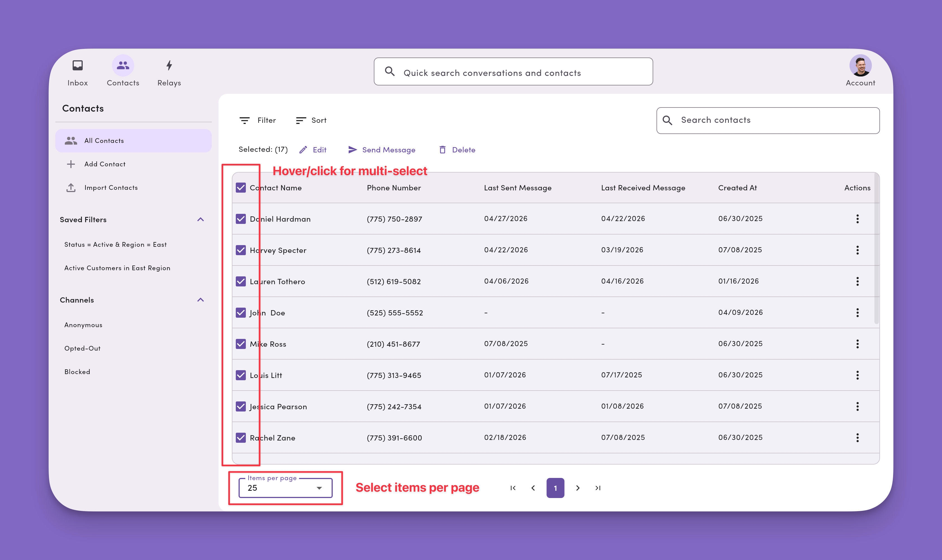The width and height of the screenshot is (942, 560).
Task: Click the Account avatar picture
Action: point(860,65)
